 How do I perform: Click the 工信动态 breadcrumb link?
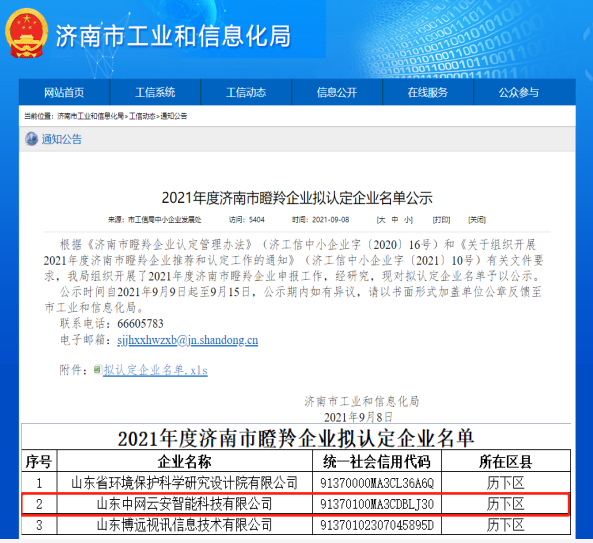click(x=142, y=116)
